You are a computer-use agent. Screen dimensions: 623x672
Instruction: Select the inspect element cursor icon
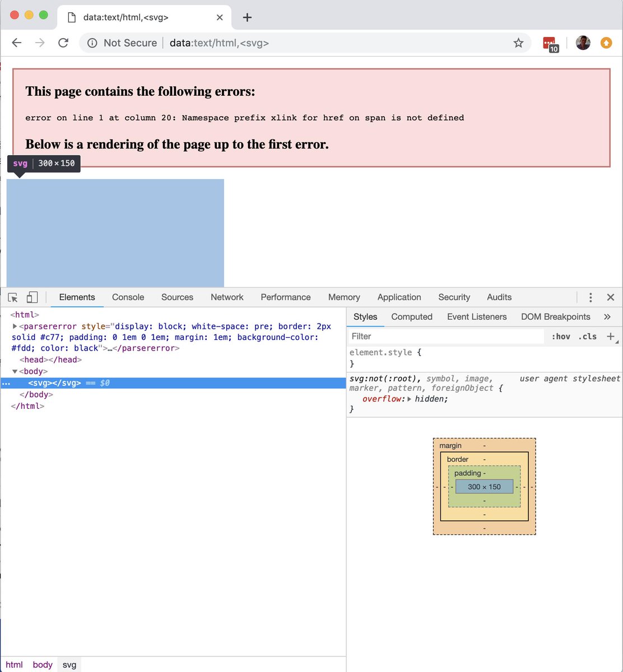(x=12, y=297)
